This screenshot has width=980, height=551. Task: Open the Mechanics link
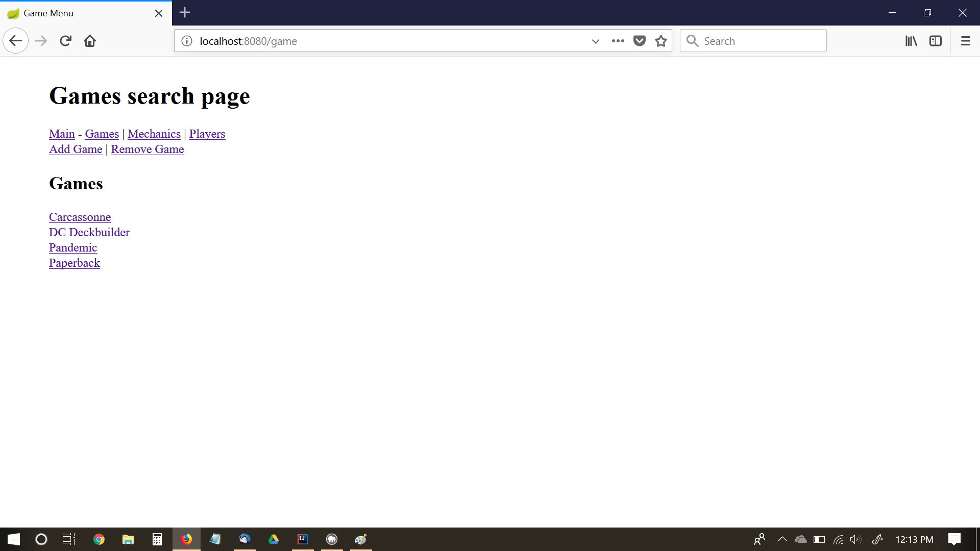click(x=154, y=134)
